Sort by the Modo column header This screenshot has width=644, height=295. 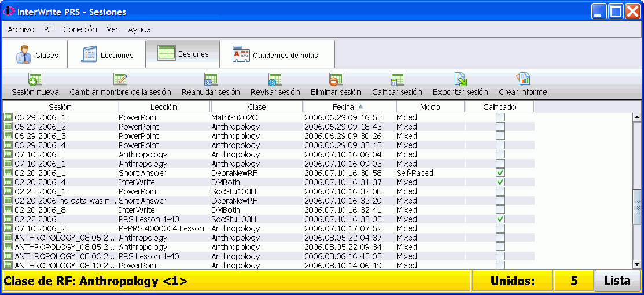tap(430, 107)
